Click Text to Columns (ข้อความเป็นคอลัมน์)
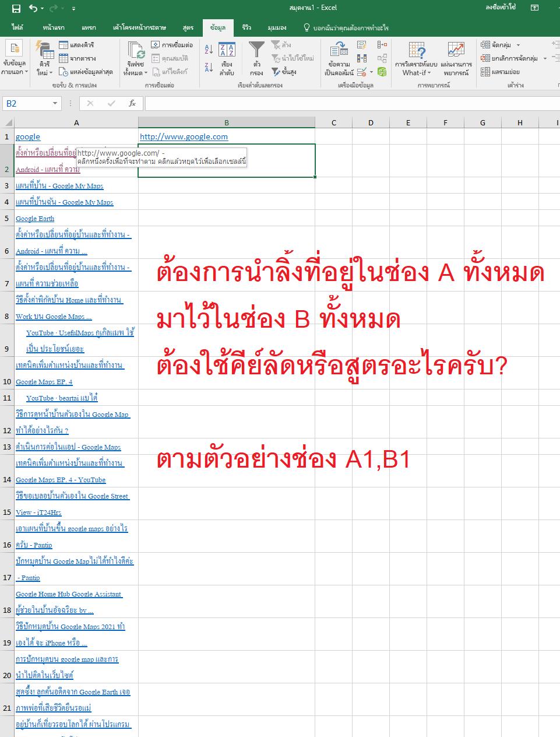 (339, 58)
